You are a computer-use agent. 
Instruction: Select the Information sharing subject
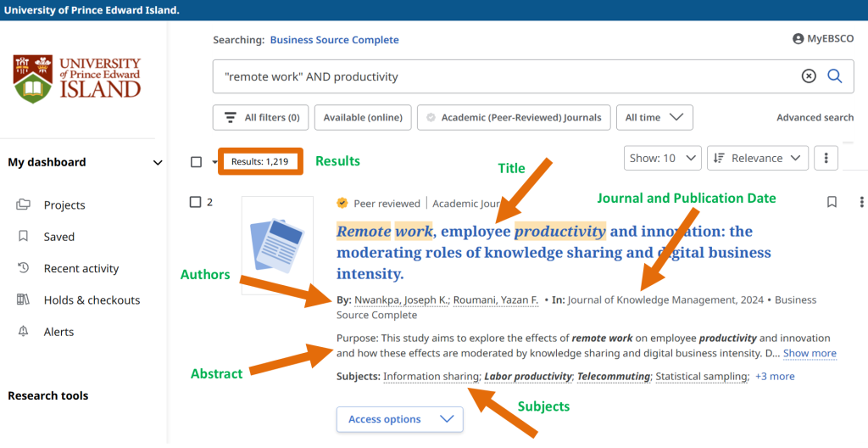click(431, 377)
